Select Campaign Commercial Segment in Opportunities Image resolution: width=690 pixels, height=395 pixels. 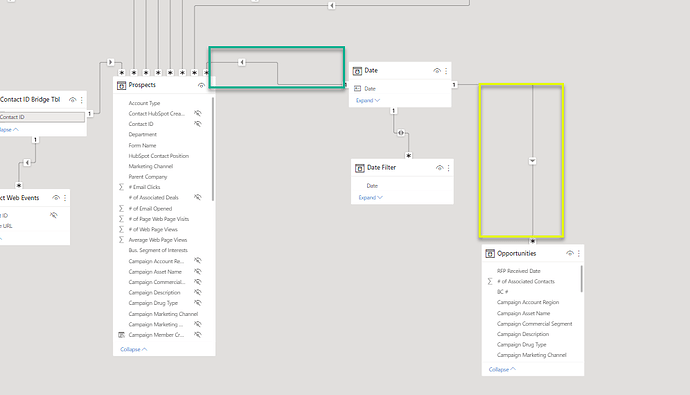point(535,324)
